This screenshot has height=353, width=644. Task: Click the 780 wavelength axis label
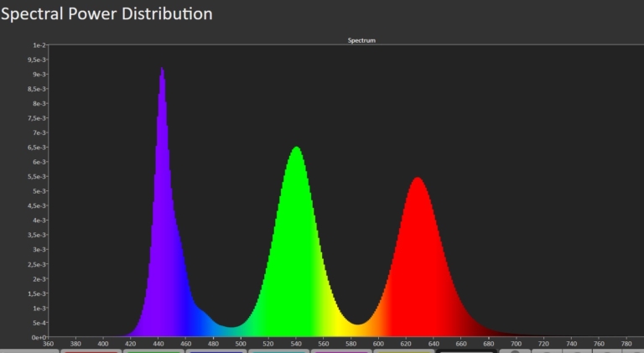[x=626, y=343]
